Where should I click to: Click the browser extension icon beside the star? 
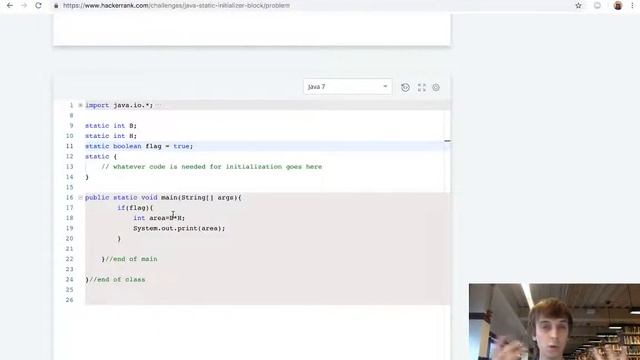tap(597, 6)
